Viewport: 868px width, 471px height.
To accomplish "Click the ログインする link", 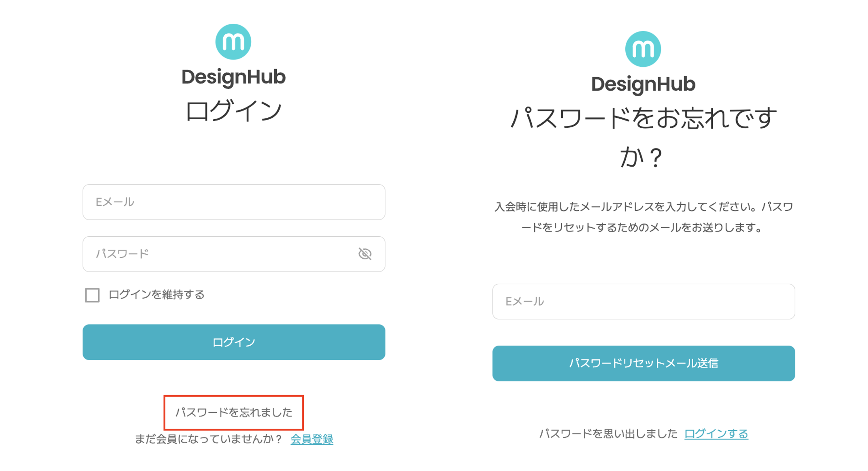I will 716,434.
